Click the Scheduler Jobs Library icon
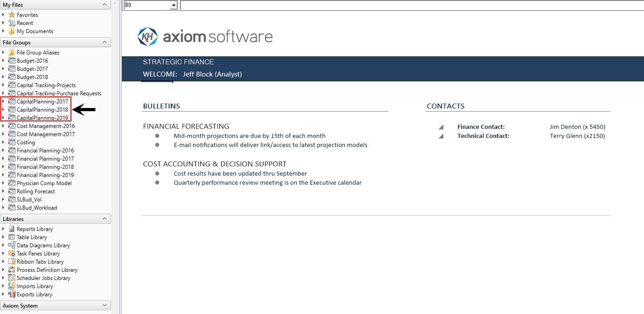The width and height of the screenshot is (644, 314). 12,278
